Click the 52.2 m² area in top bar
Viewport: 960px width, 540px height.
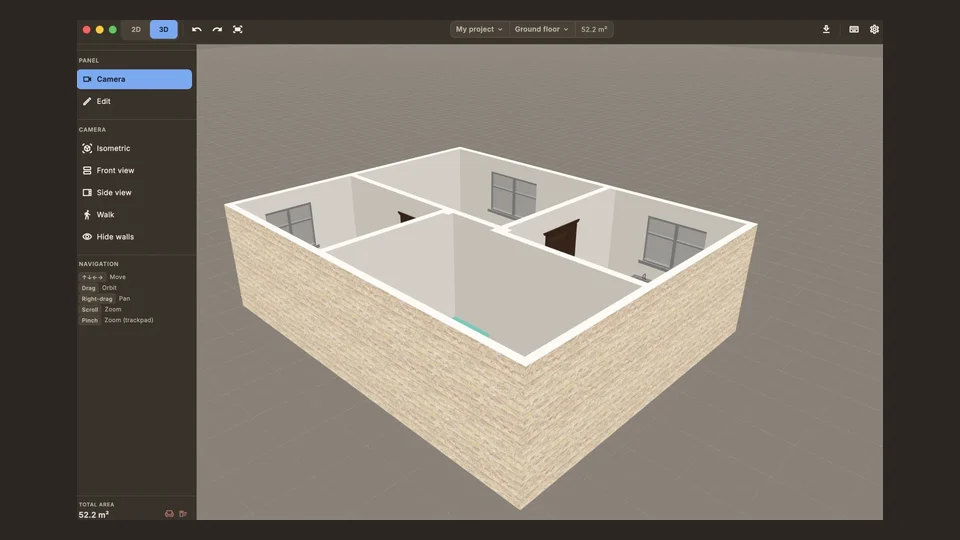pyautogui.click(x=594, y=29)
